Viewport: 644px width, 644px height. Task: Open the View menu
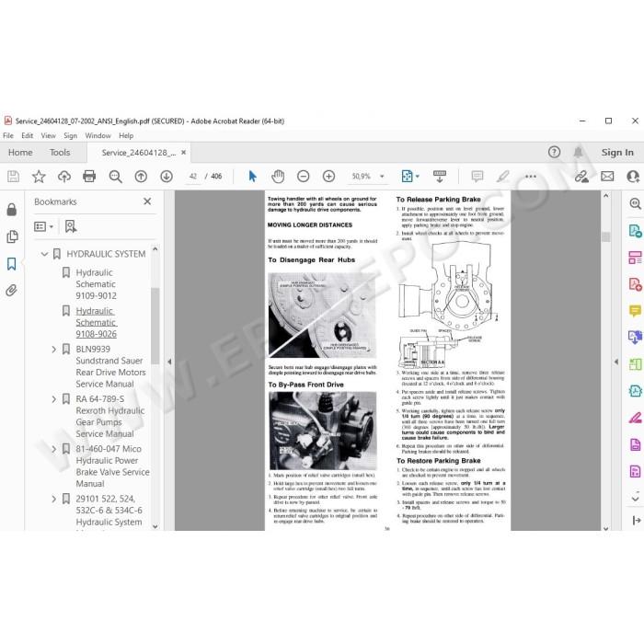(x=48, y=135)
